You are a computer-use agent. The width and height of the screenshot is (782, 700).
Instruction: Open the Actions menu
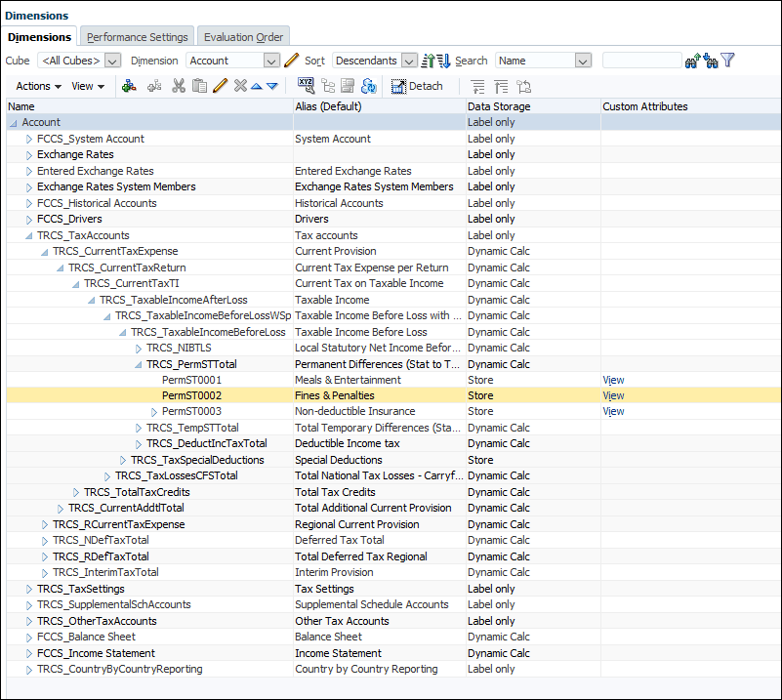39,86
